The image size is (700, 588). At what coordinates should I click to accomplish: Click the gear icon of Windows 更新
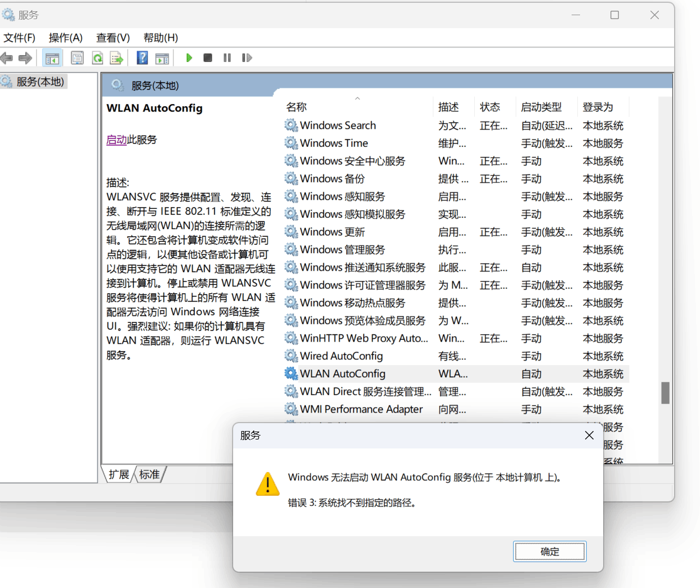tap(291, 232)
